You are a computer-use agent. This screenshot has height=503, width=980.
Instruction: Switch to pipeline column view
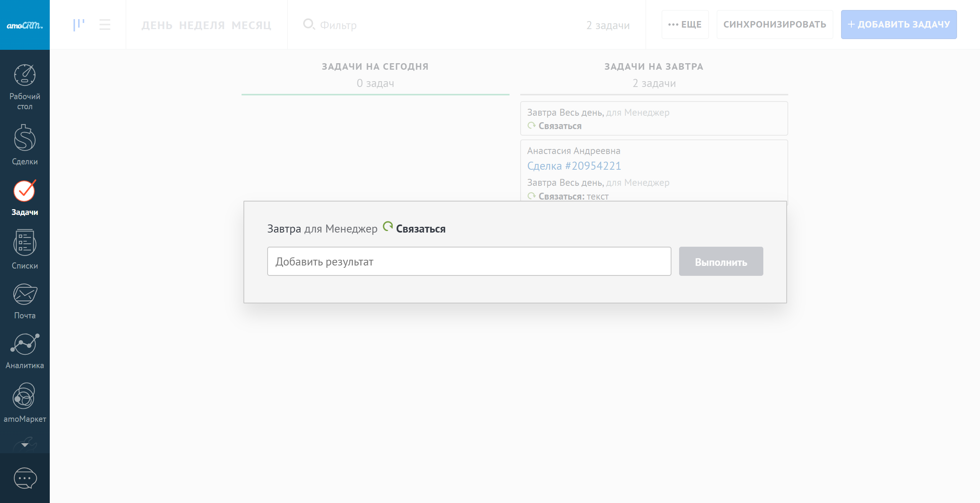[79, 25]
